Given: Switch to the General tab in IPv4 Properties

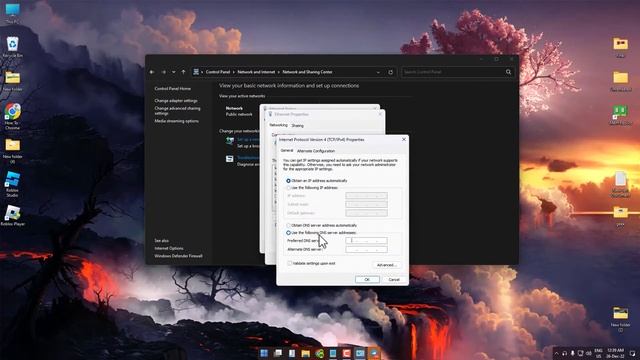Looking at the screenshot, I should tap(287, 151).
